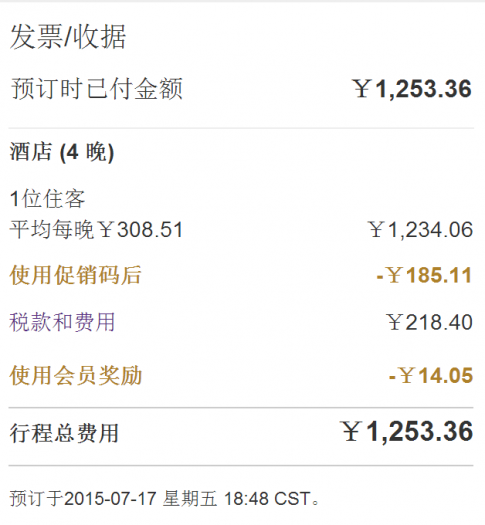Click the 行程总费用 label
Screen dimensions: 485x525
(x=64, y=433)
